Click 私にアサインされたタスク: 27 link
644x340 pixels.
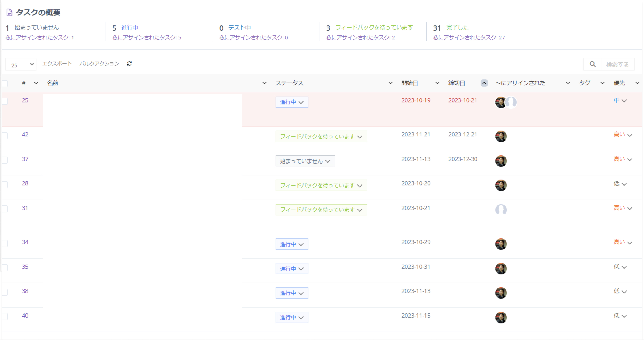pyautogui.click(x=469, y=38)
